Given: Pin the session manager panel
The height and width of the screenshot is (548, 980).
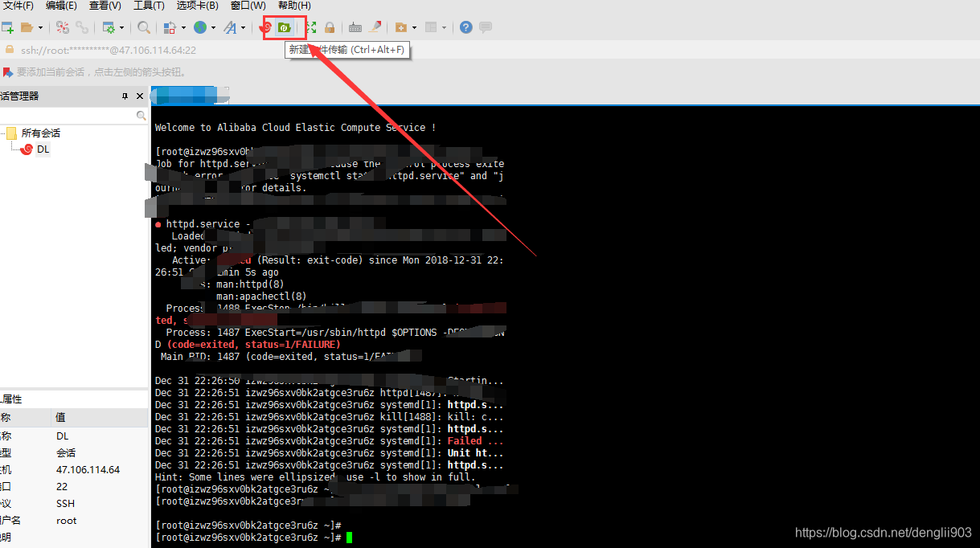Looking at the screenshot, I should pyautogui.click(x=125, y=96).
